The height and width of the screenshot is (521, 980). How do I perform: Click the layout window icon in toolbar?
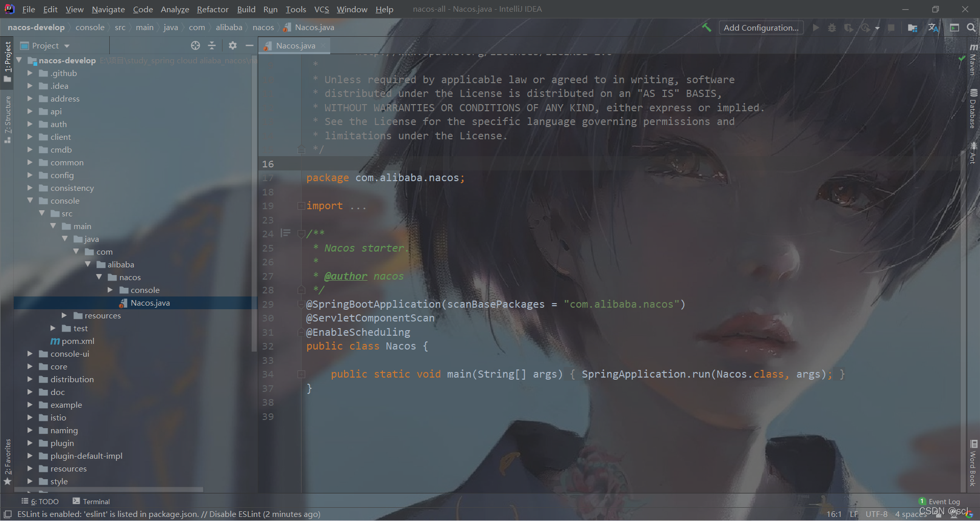(954, 28)
